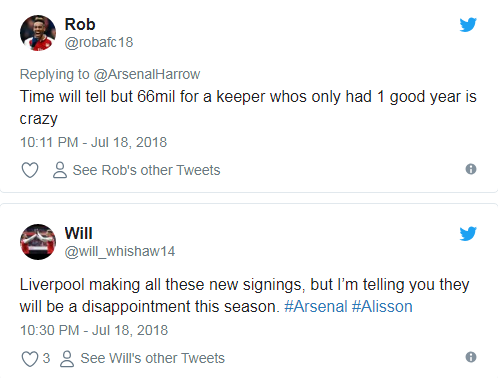Click the person icon beside See Rob's other Tweets
Viewport: 498px width, 378px height.
[x=60, y=170]
